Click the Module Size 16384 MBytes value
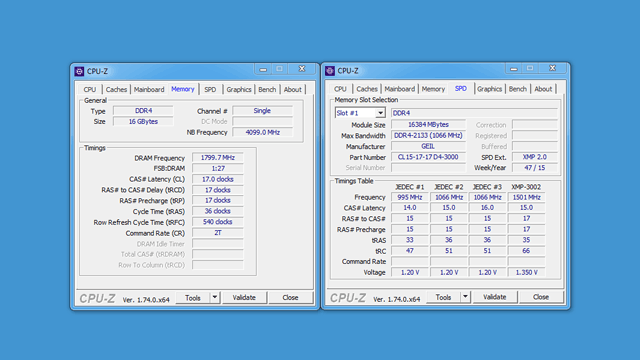Viewport: 640px width, 360px height. [x=428, y=125]
